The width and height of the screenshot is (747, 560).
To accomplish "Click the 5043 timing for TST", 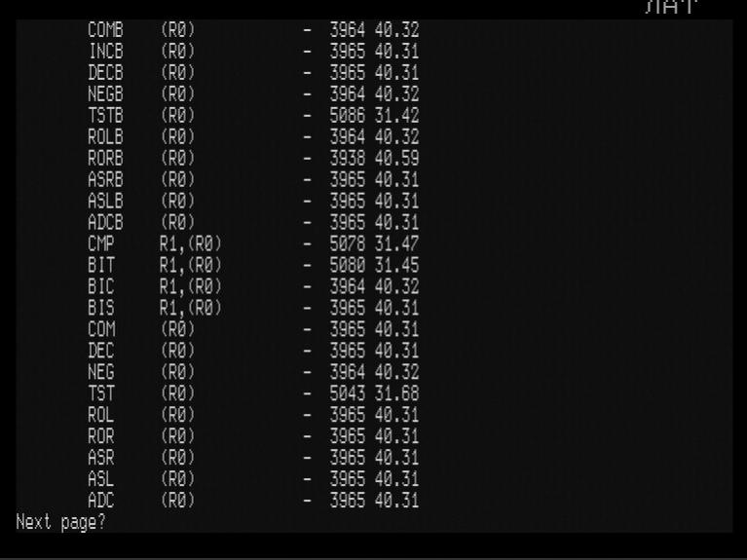I will tap(348, 393).
